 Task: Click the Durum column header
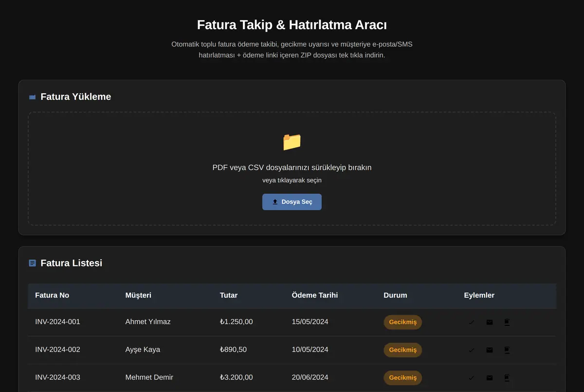coord(395,295)
